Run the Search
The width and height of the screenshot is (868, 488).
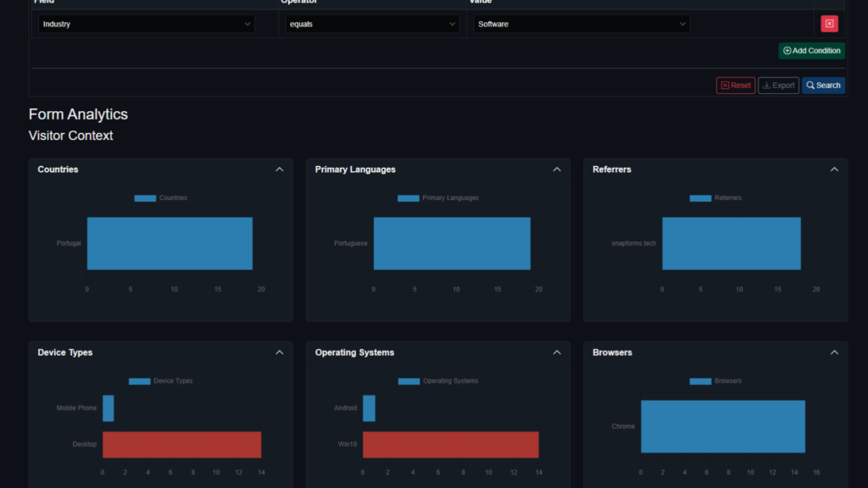click(823, 86)
